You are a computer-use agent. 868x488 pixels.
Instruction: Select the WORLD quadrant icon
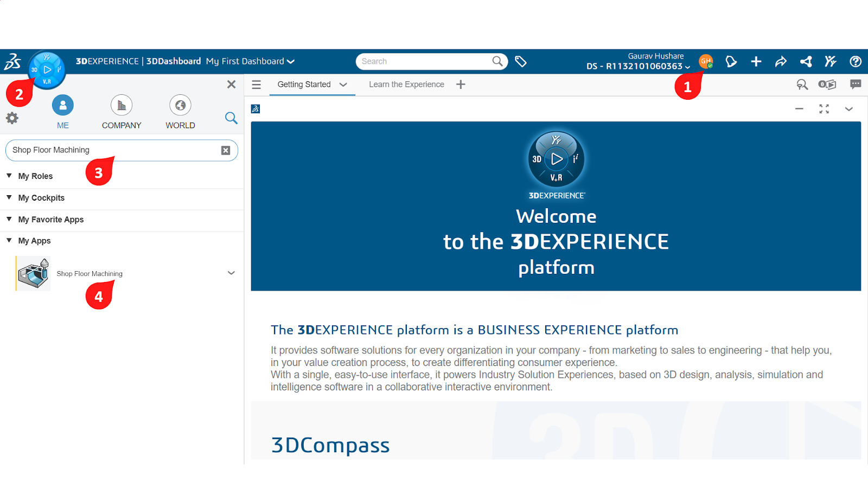pos(180,105)
